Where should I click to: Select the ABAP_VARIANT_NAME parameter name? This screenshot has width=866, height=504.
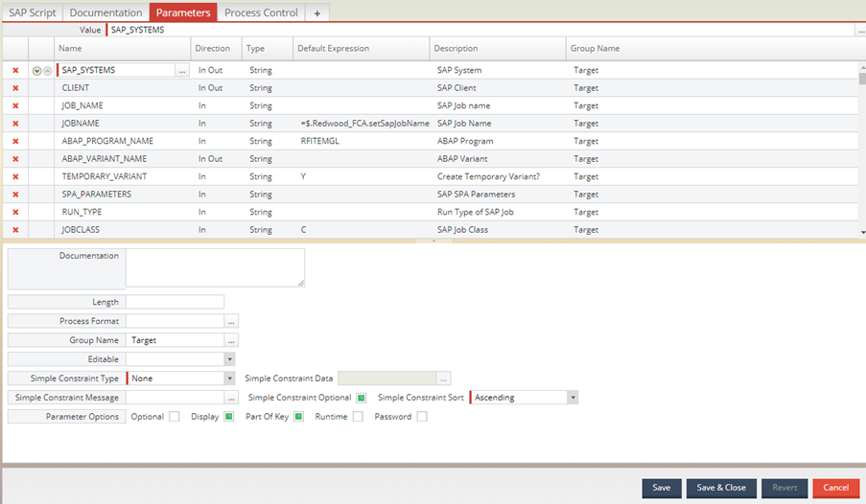105,159
